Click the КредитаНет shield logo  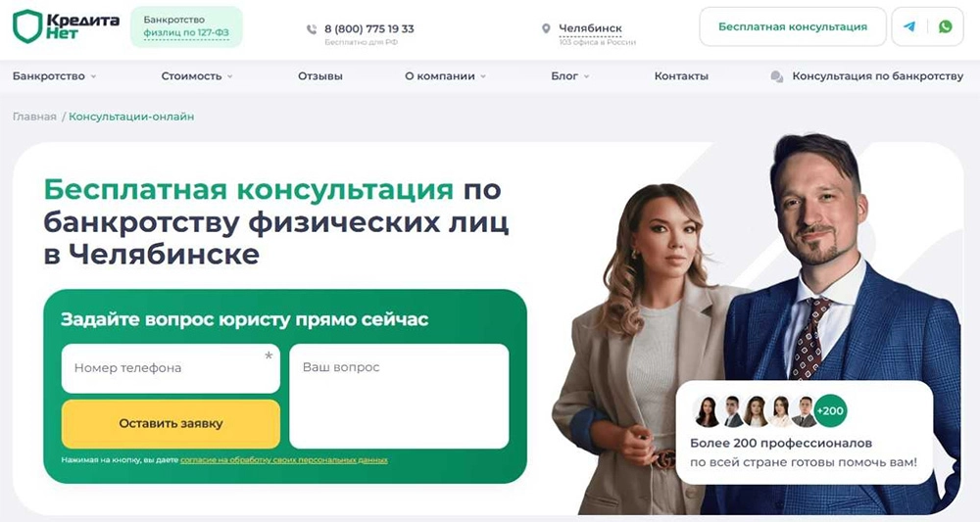(26, 26)
